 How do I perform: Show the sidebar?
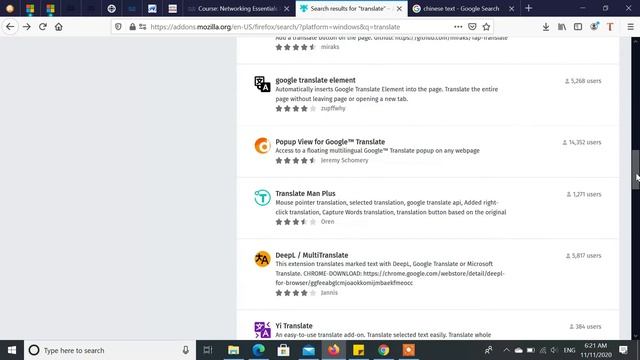tap(578, 27)
